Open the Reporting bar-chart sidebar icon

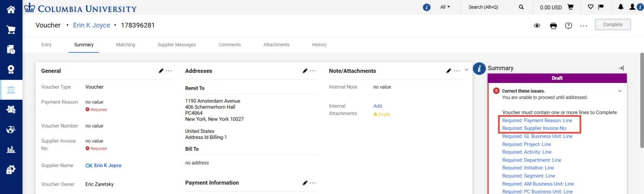tap(11, 149)
